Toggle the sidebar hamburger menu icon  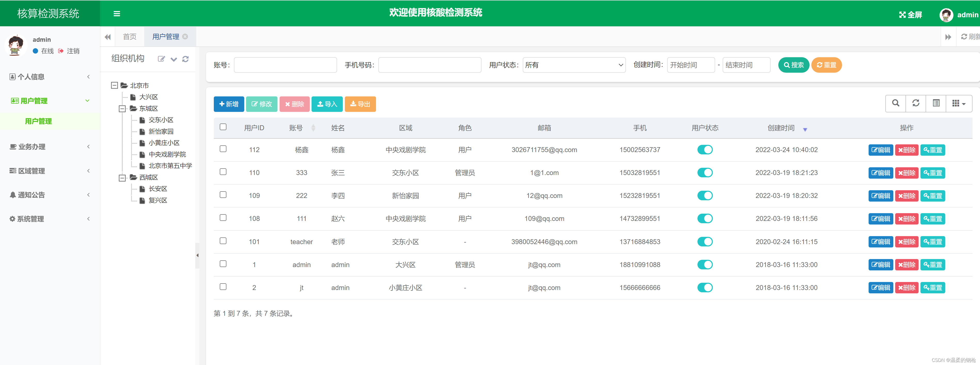(x=117, y=14)
